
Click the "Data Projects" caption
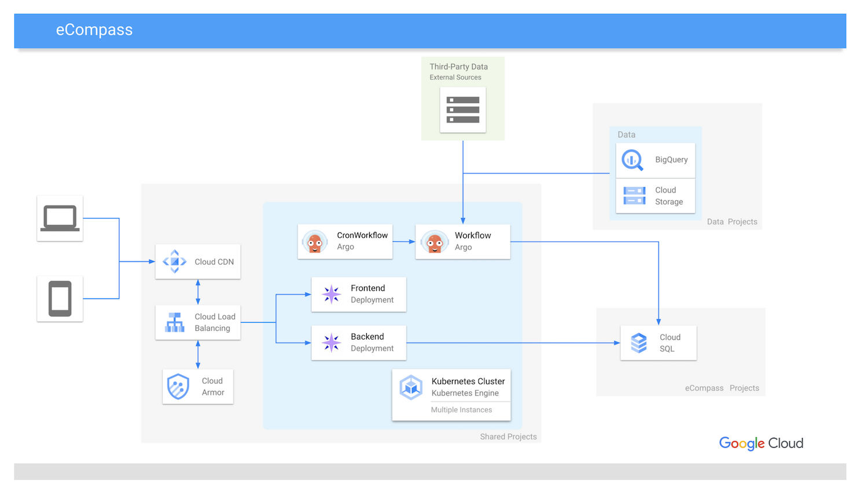pyautogui.click(x=732, y=221)
